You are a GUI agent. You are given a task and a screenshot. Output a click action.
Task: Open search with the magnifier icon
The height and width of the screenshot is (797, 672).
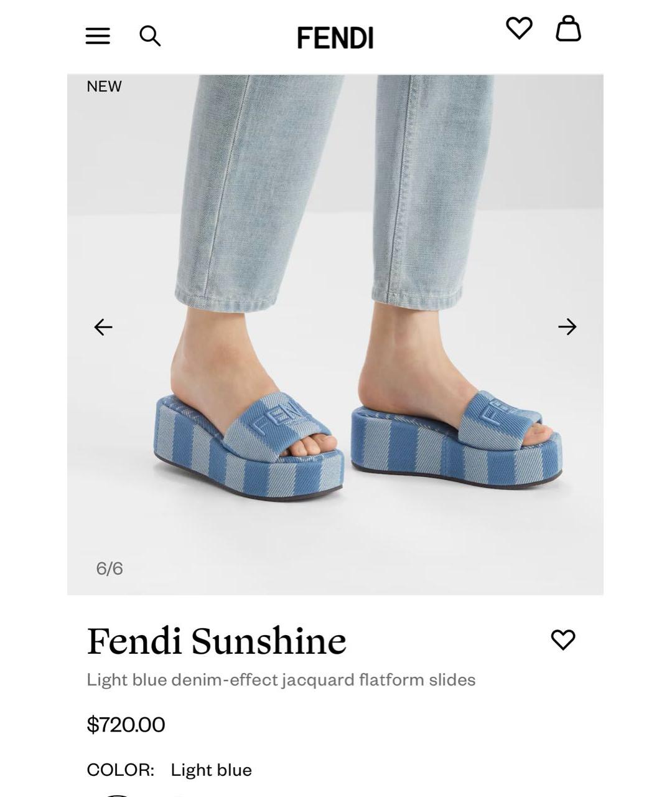(150, 36)
